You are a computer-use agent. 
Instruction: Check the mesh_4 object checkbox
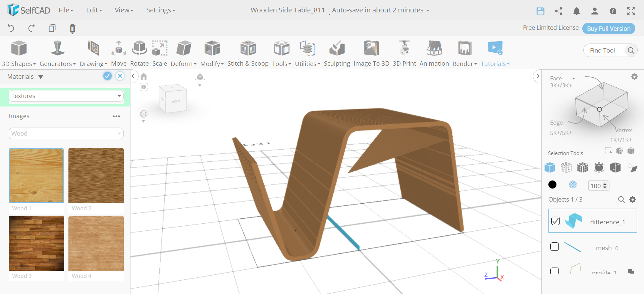click(x=555, y=247)
